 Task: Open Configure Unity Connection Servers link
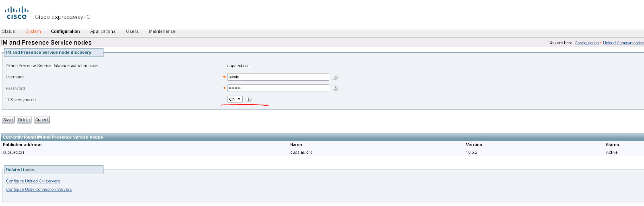click(x=39, y=190)
